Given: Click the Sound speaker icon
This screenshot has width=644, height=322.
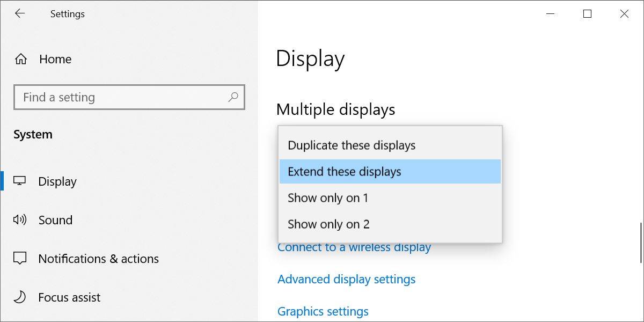Looking at the screenshot, I should (x=20, y=220).
